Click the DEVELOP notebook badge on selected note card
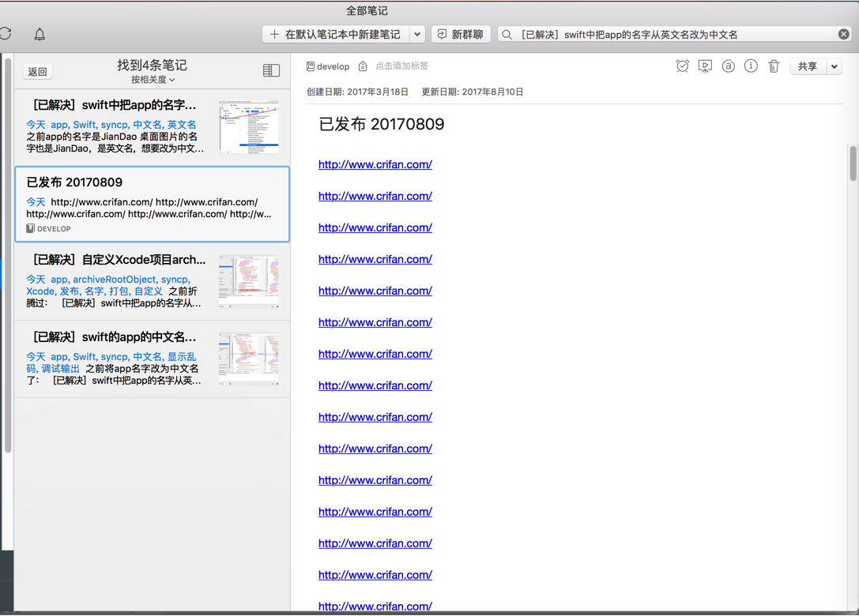This screenshot has height=616, width=859. 49,229
